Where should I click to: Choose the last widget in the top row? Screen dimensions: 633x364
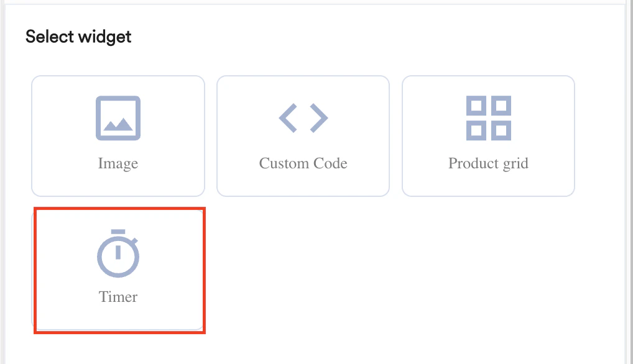pyautogui.click(x=488, y=135)
